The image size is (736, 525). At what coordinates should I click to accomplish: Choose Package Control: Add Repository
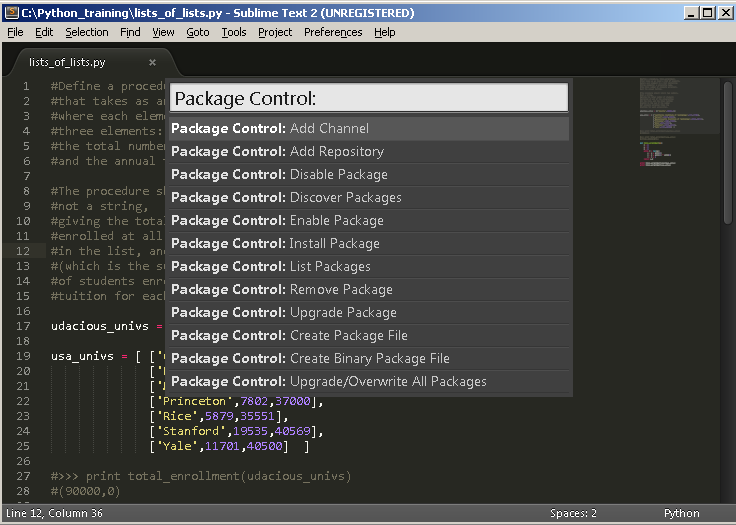click(x=369, y=152)
